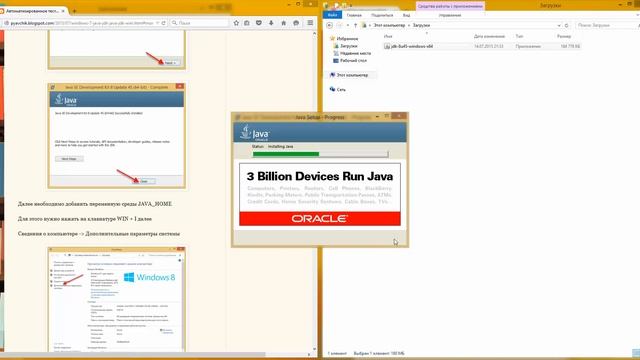The image size is (640, 360).
Task: Click the Pocket icon in Firefox toolbar
Action: tap(259, 23)
